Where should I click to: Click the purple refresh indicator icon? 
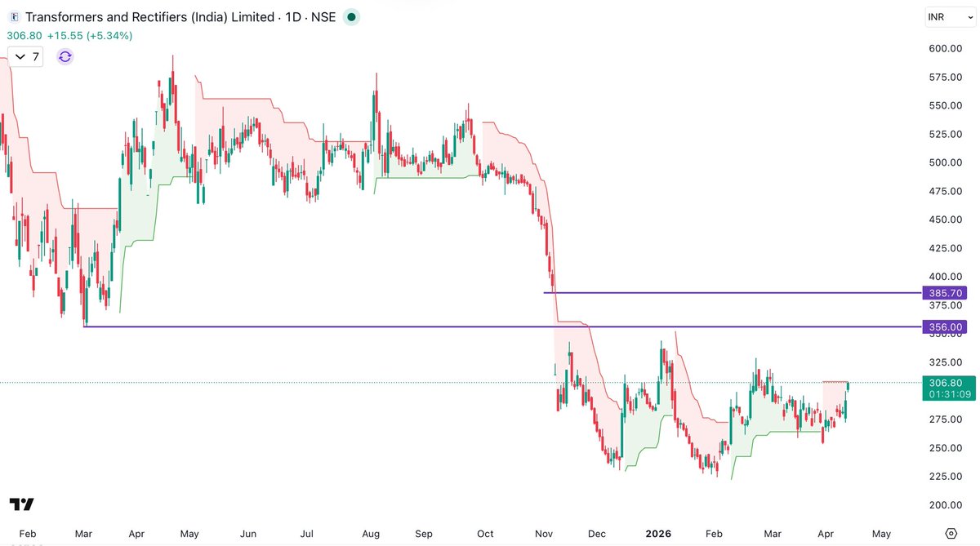tap(65, 56)
